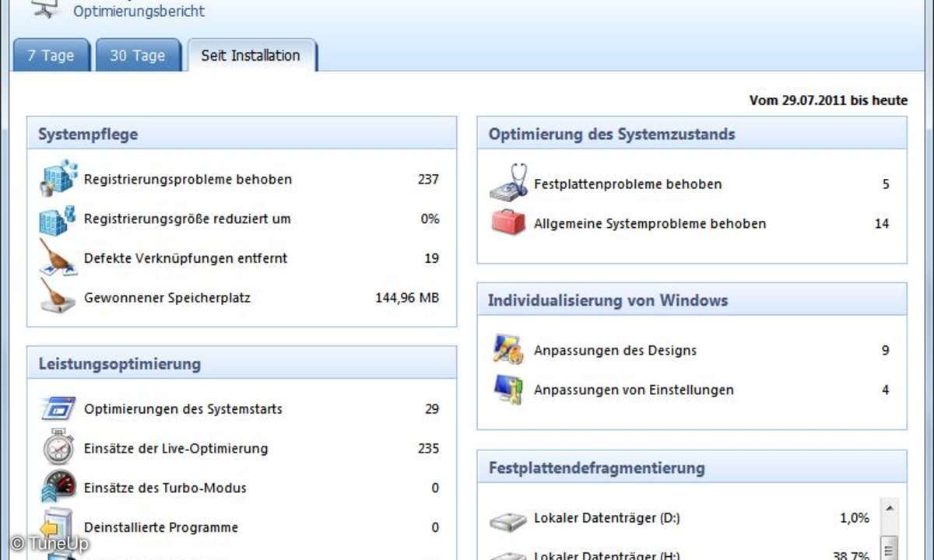Open the 7 Tage tab
934x560 pixels.
coord(51,55)
